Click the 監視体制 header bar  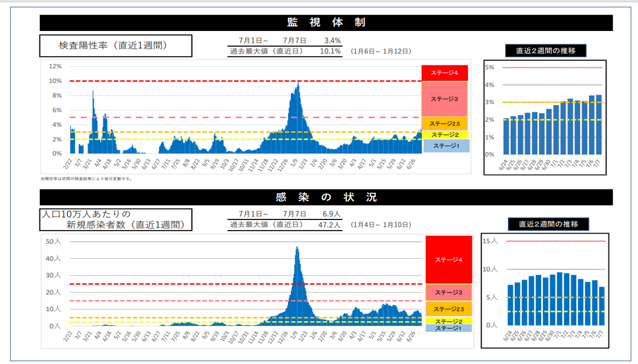coord(326,23)
